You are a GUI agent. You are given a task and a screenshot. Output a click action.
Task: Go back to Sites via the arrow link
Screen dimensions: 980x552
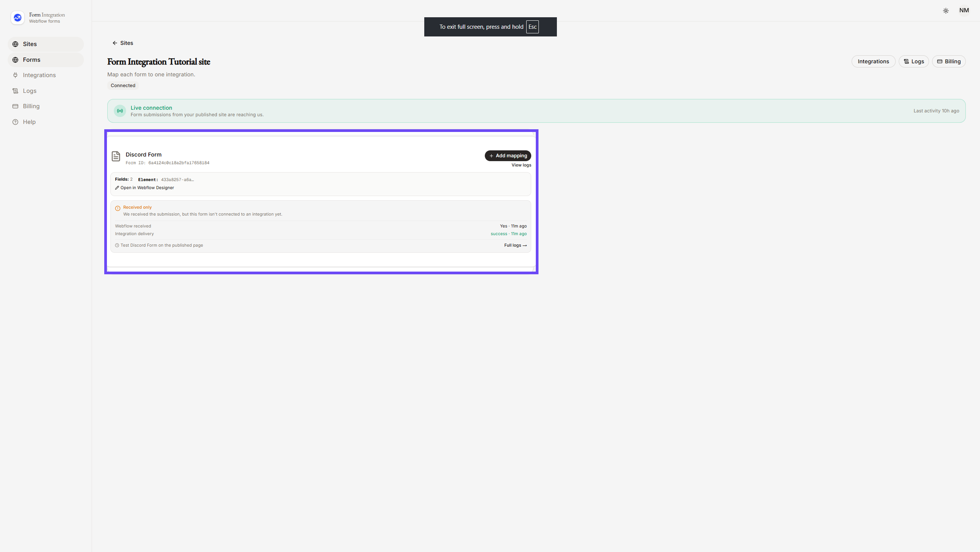coord(123,43)
